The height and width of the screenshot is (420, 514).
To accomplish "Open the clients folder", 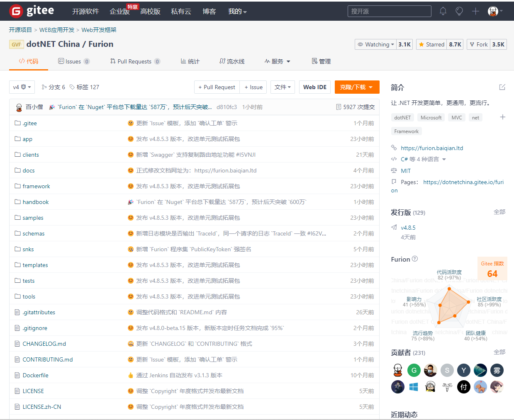I will coord(31,155).
